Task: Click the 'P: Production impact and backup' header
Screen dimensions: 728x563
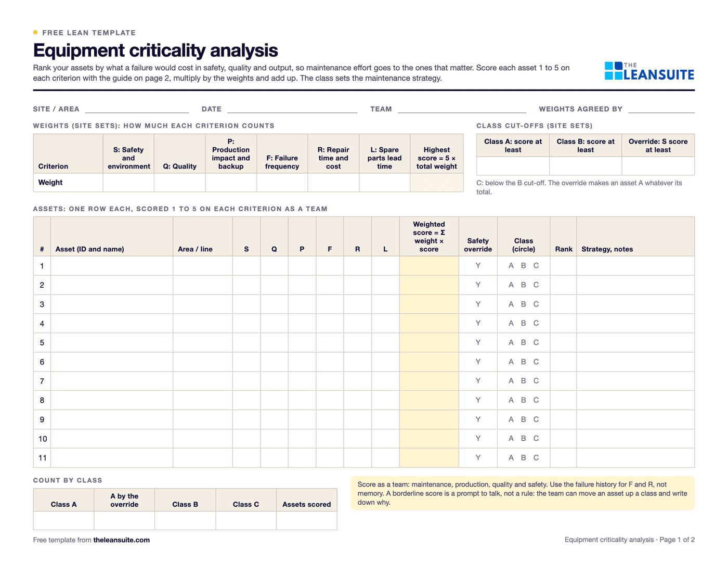Action: (x=231, y=154)
